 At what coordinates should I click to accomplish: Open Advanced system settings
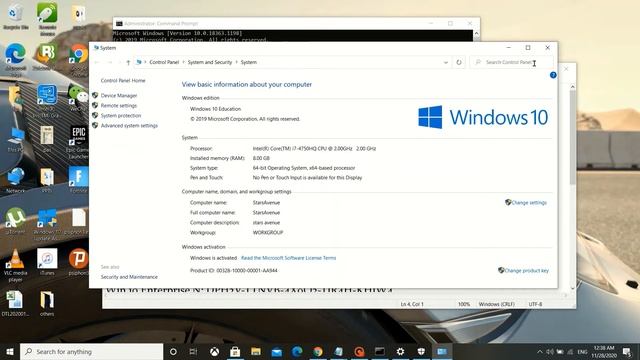click(x=129, y=126)
